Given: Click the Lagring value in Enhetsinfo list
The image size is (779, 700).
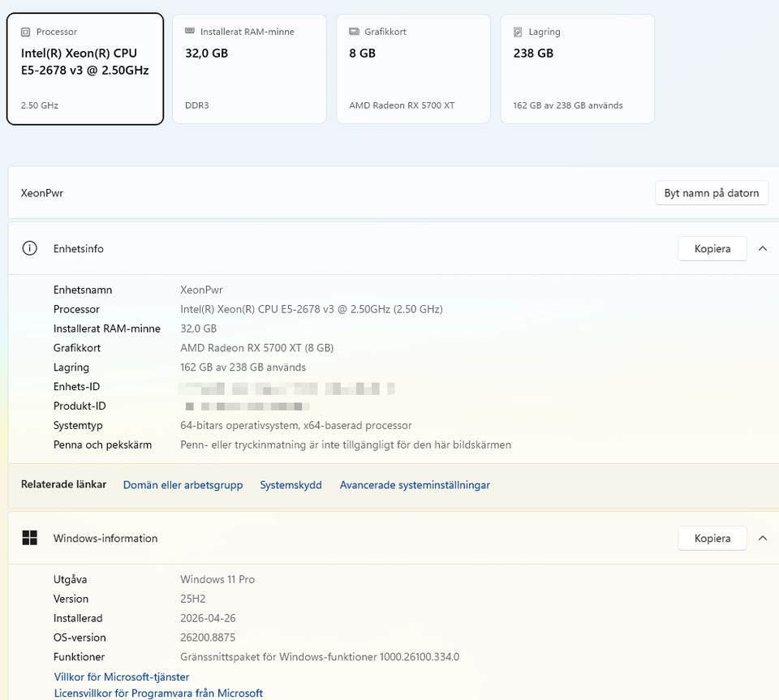Looking at the screenshot, I should [x=243, y=367].
